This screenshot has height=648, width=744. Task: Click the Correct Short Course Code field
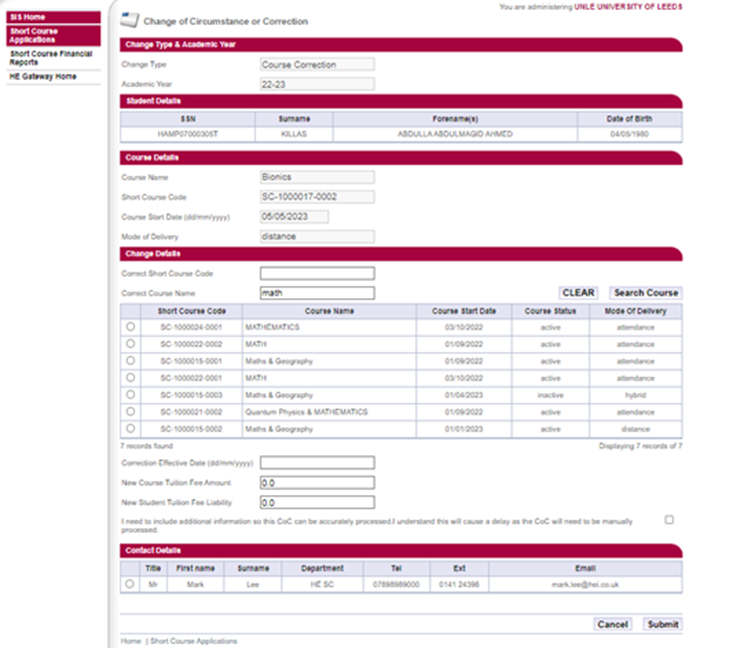tap(316, 273)
